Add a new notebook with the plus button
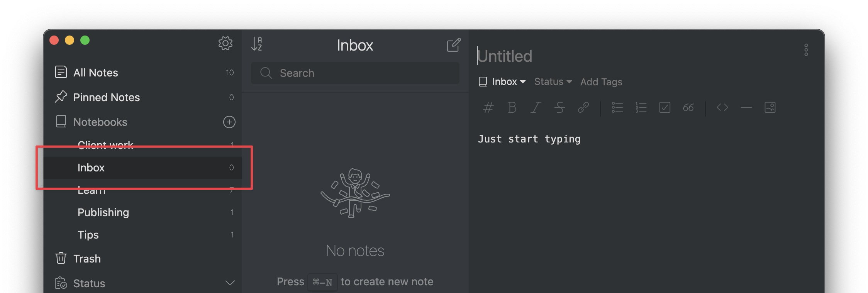Image resolution: width=868 pixels, height=293 pixels. [229, 122]
